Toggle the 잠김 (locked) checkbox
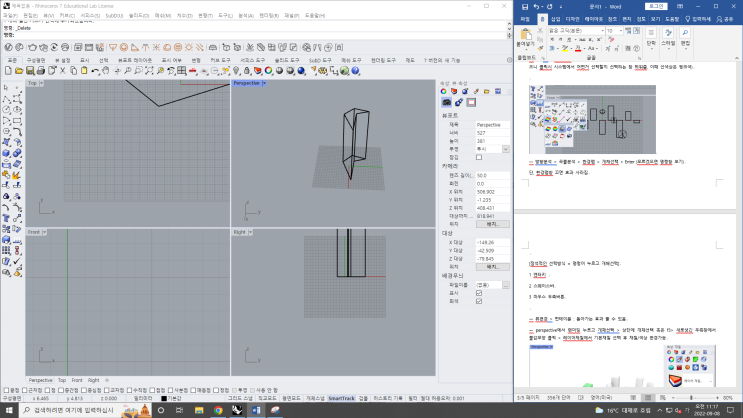 [479, 157]
